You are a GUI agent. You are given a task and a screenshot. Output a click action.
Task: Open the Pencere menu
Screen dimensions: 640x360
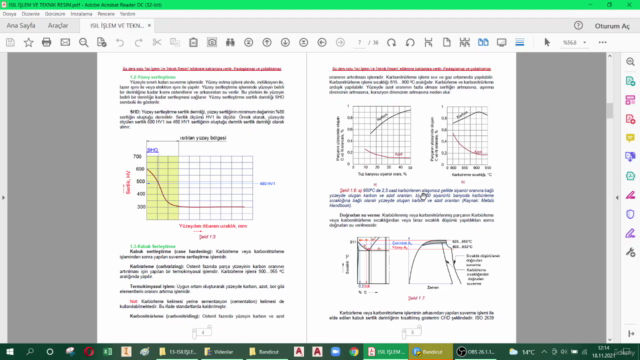tap(106, 14)
